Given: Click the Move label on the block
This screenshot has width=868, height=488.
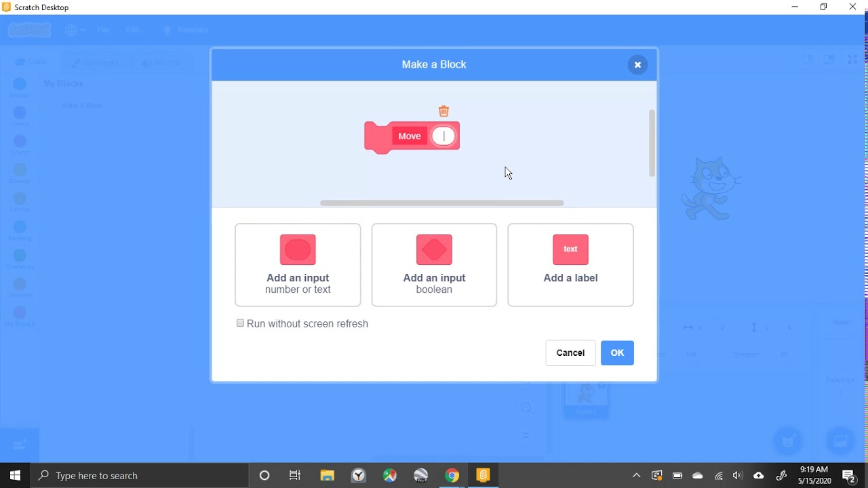Looking at the screenshot, I should [410, 136].
